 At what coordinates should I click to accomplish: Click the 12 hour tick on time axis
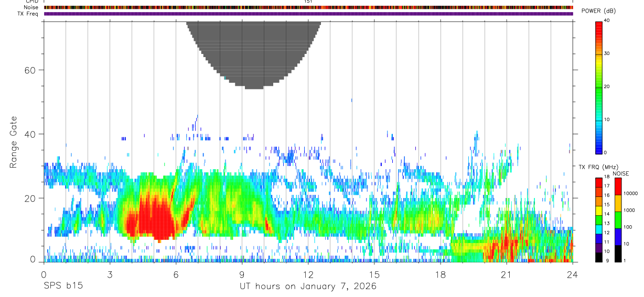click(308, 274)
